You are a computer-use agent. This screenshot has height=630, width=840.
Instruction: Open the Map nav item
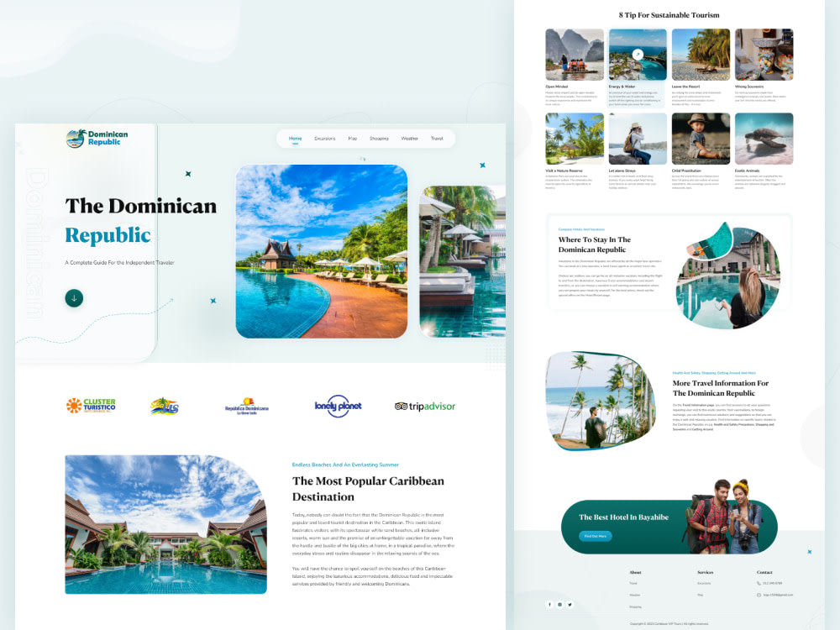[353, 139]
